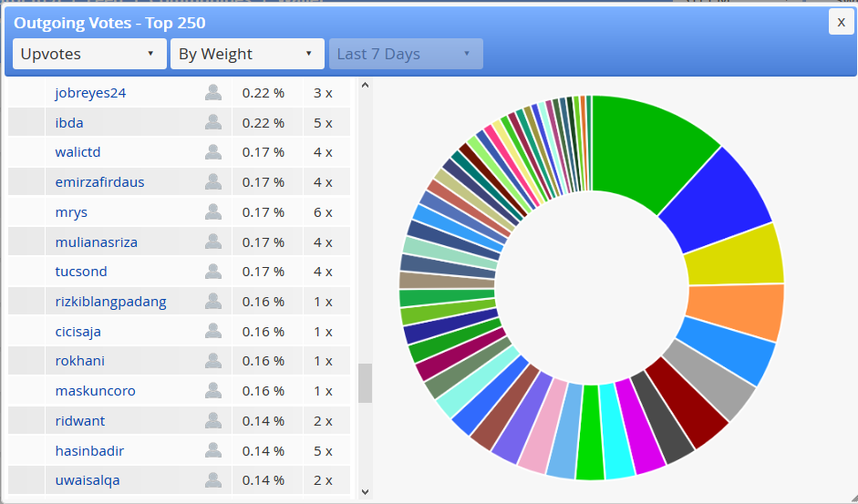Open the tucsond account link
This screenshot has height=504, width=858.
tap(81, 272)
